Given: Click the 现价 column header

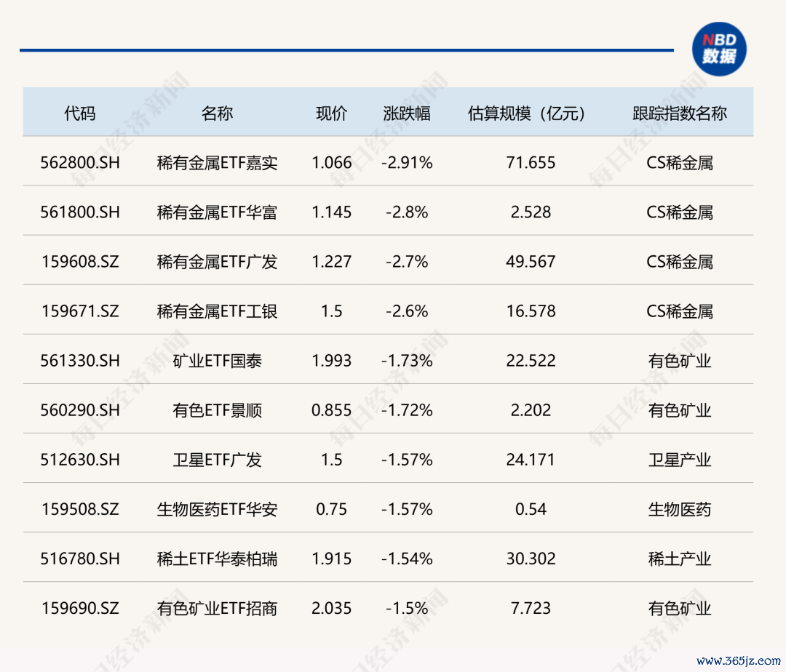Looking at the screenshot, I should [x=331, y=113].
